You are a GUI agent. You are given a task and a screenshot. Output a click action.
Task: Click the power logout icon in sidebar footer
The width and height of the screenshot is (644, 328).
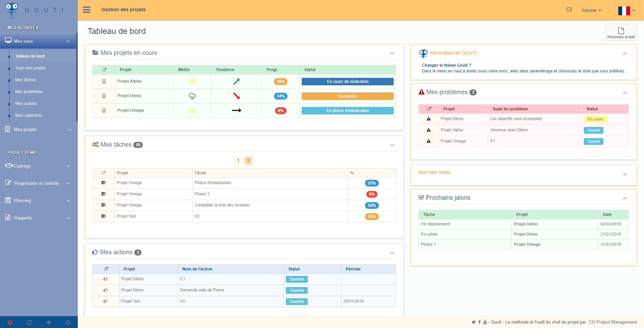click(68, 323)
